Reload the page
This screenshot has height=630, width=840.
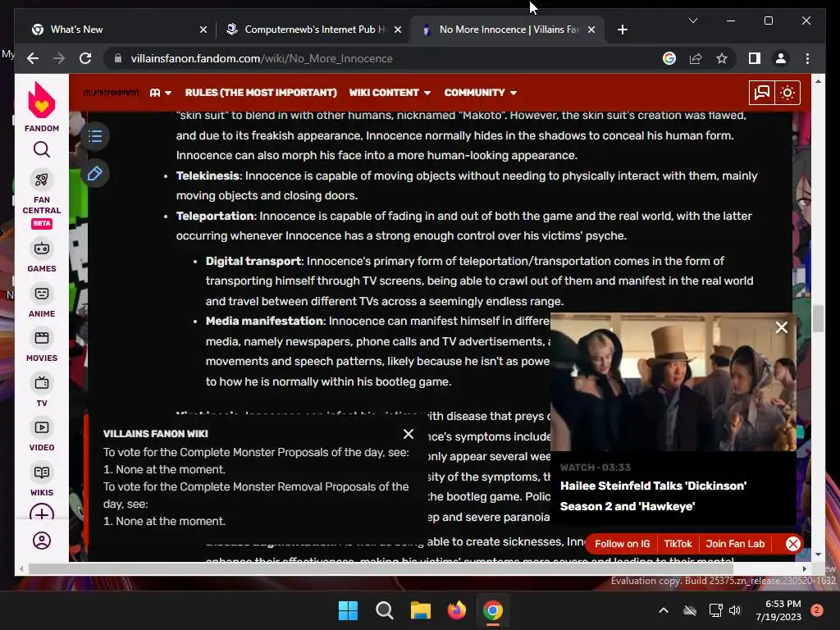pos(85,58)
